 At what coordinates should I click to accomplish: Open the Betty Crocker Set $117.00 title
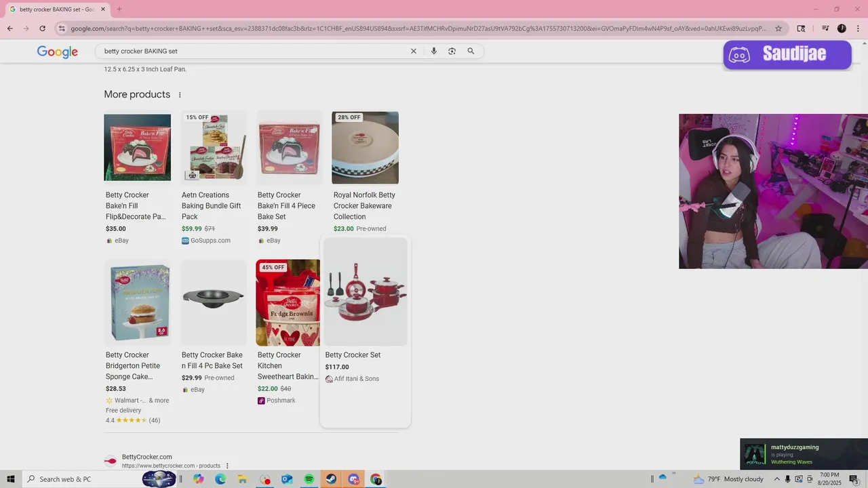click(353, 355)
